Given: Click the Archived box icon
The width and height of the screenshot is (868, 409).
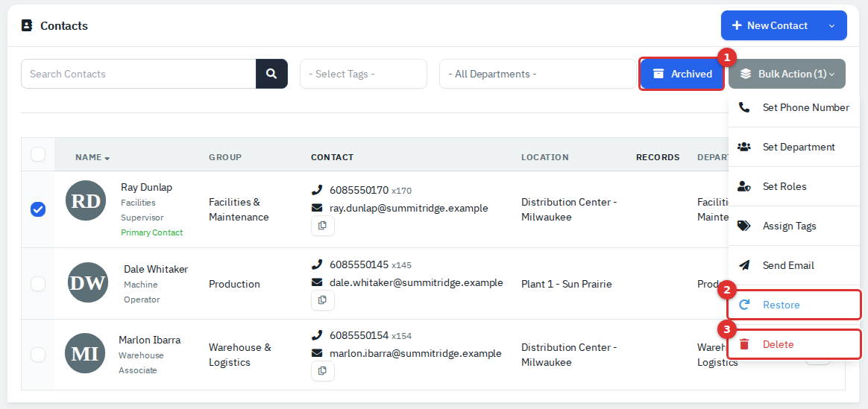Looking at the screenshot, I should [x=658, y=74].
